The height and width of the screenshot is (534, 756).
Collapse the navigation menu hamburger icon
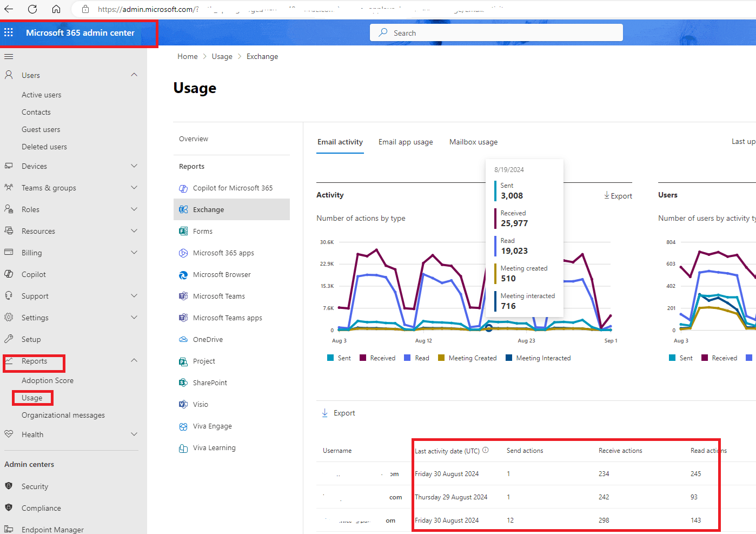pyautogui.click(x=9, y=56)
